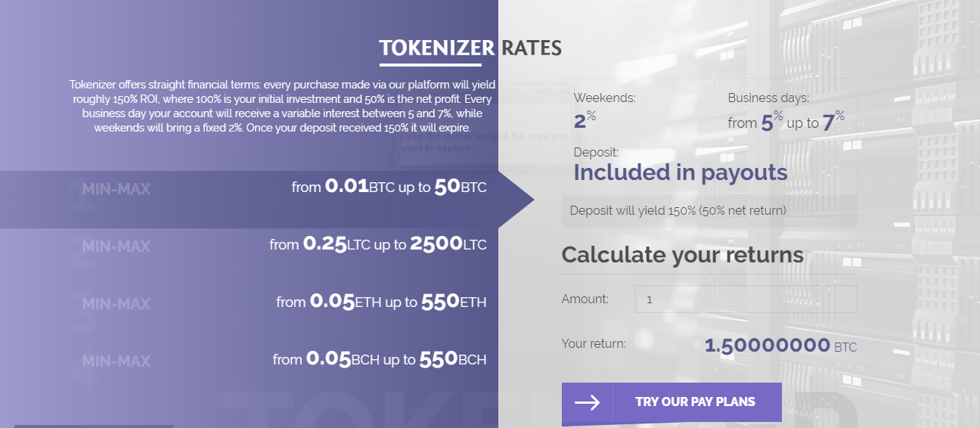
Task: Click the Tokenizer terms description paragraph
Action: [282, 107]
